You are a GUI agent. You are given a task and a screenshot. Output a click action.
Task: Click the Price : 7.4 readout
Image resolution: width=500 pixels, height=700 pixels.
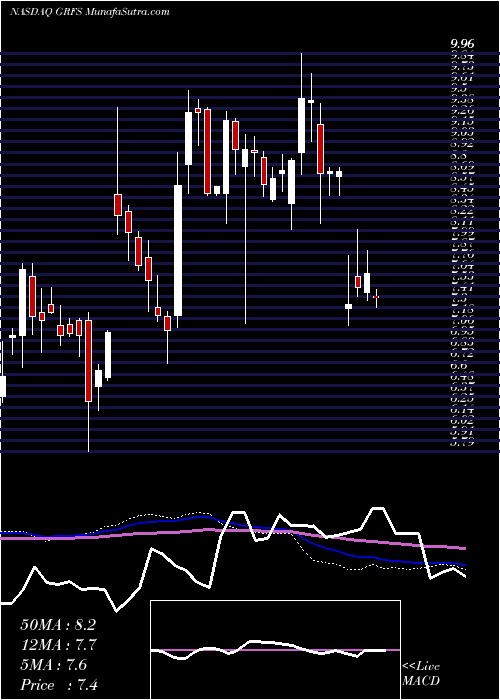tap(59, 685)
